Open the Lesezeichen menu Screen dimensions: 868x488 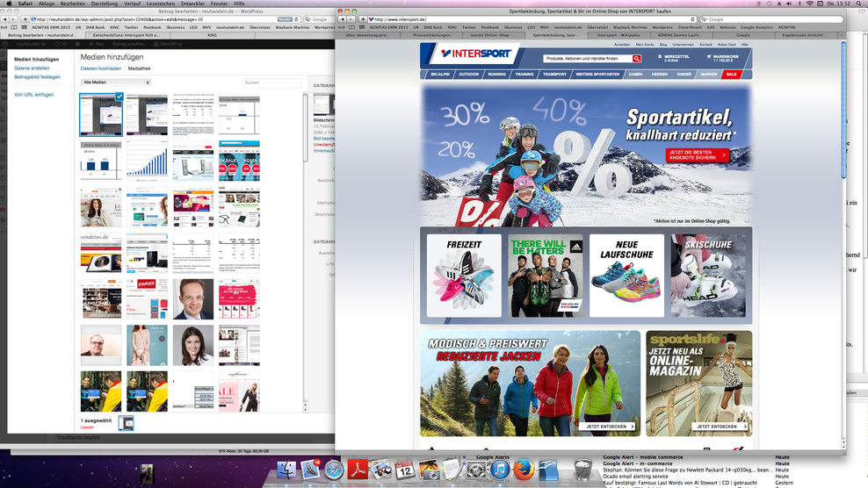click(161, 4)
